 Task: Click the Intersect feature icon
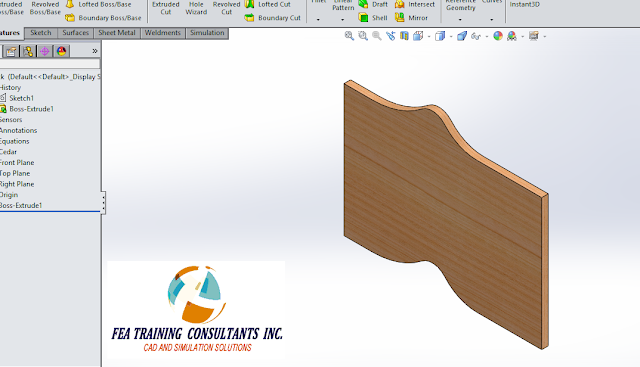click(x=400, y=4)
